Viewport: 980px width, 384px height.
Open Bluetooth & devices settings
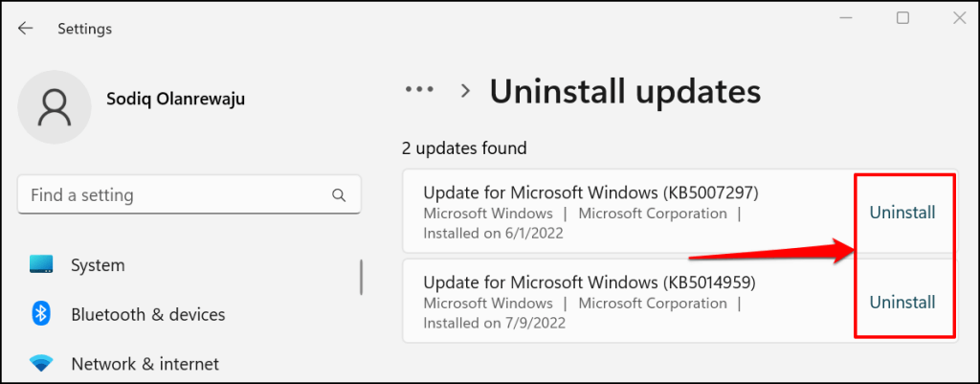(147, 314)
